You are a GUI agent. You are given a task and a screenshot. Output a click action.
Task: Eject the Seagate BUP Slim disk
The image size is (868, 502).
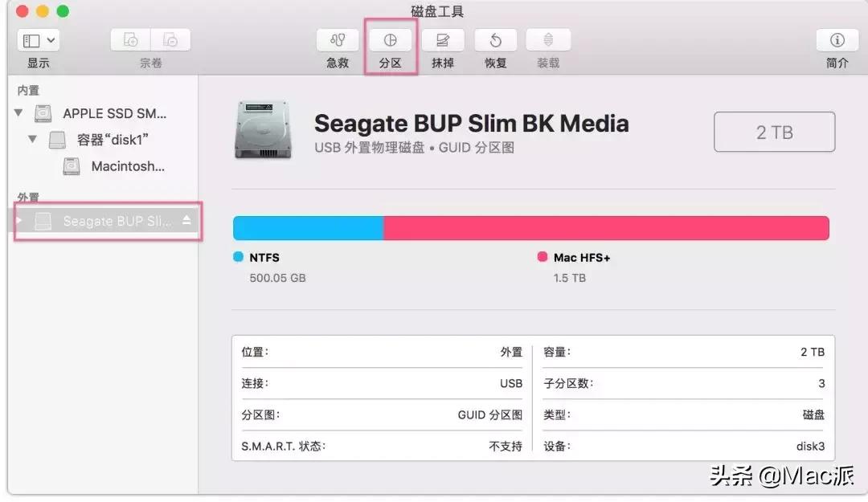click(186, 220)
